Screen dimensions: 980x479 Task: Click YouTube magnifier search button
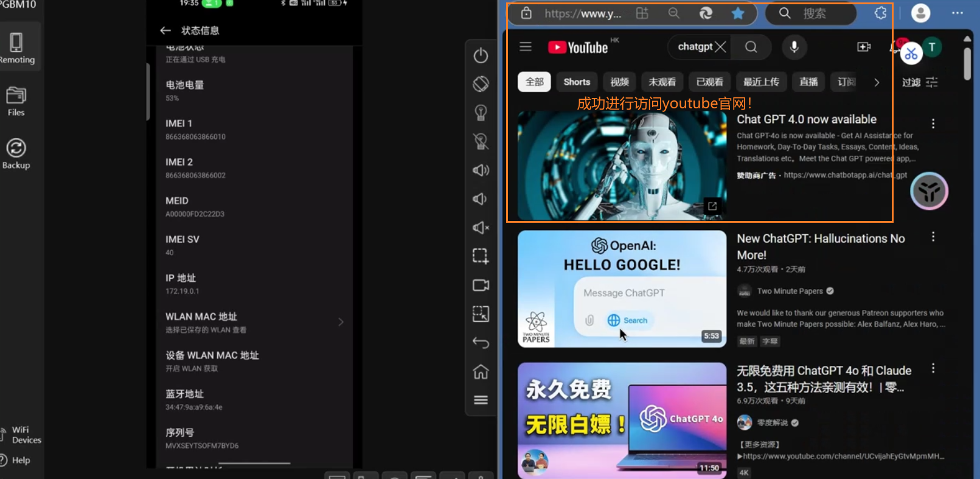(x=751, y=47)
